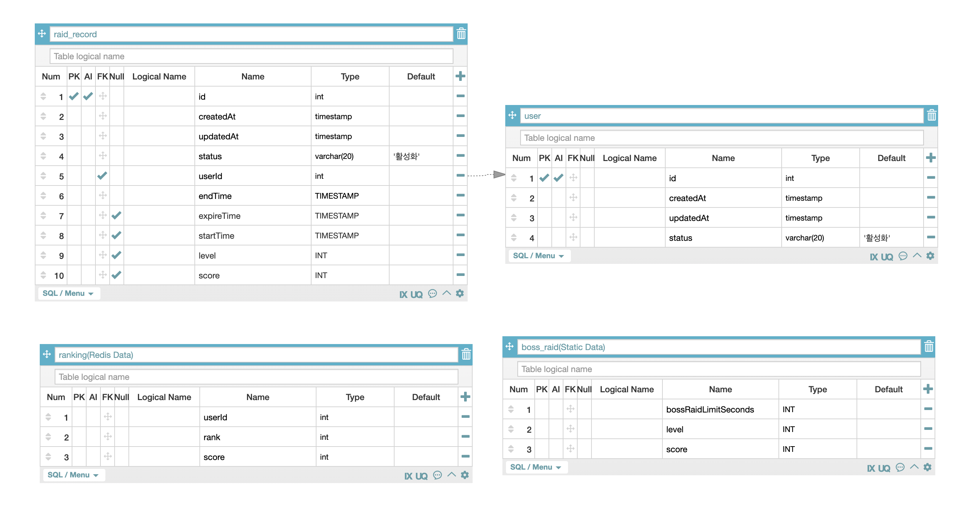This screenshot has width=980, height=515.
Task: Open the settings gear on the boss_raid table
Action: click(927, 467)
